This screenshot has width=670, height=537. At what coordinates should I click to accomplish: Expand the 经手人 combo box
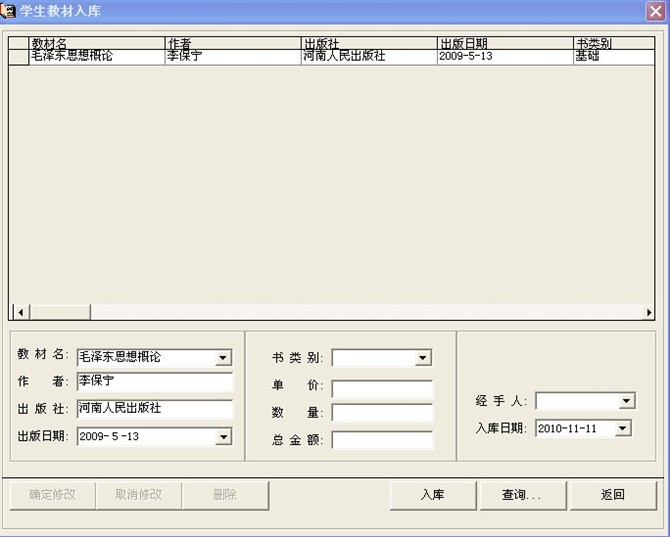pos(626,401)
